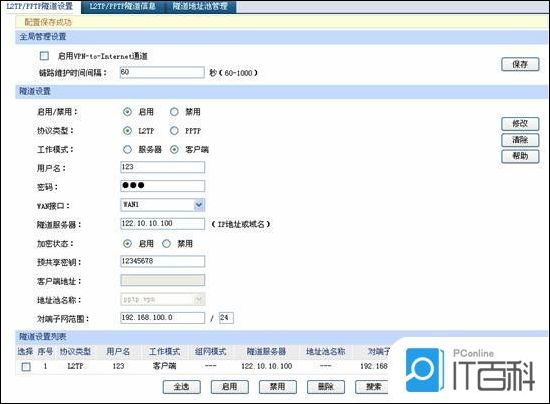Screen dimensions: 550x404
Task: Open the 隧道地址池管理 tab
Action: pos(200,6)
